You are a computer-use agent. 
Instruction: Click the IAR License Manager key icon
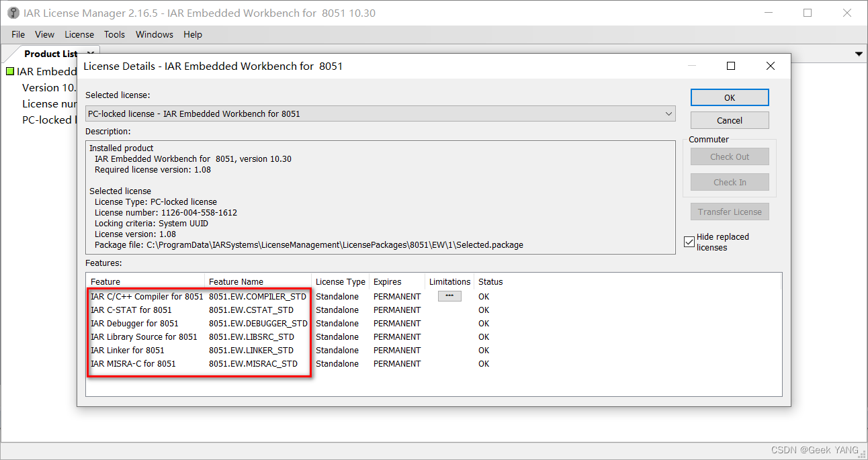[13, 13]
